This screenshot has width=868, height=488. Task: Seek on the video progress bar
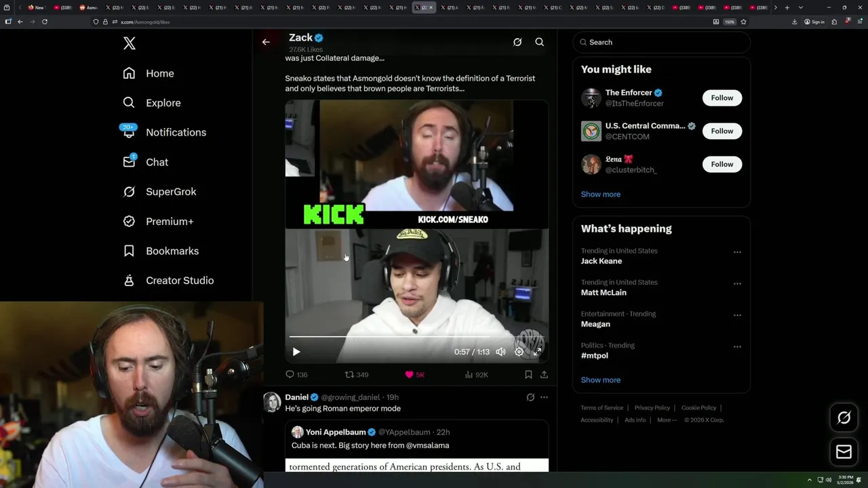pyautogui.click(x=416, y=336)
